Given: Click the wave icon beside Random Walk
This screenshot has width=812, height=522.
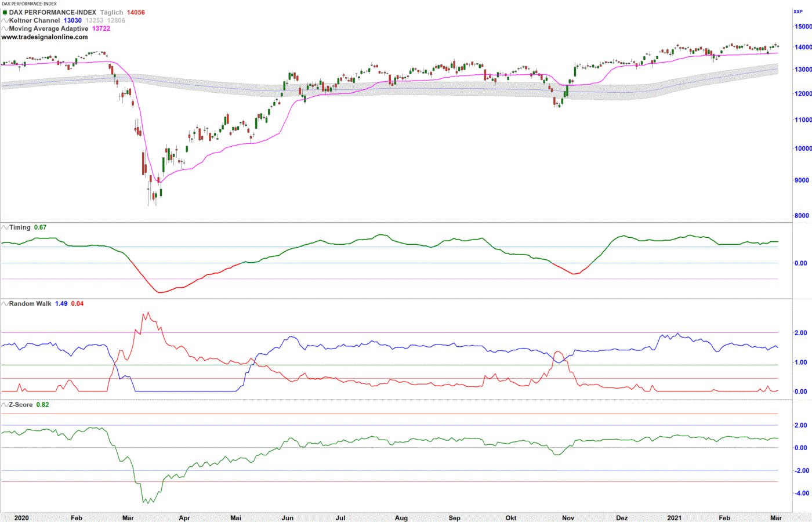Looking at the screenshot, I should 5,304.
